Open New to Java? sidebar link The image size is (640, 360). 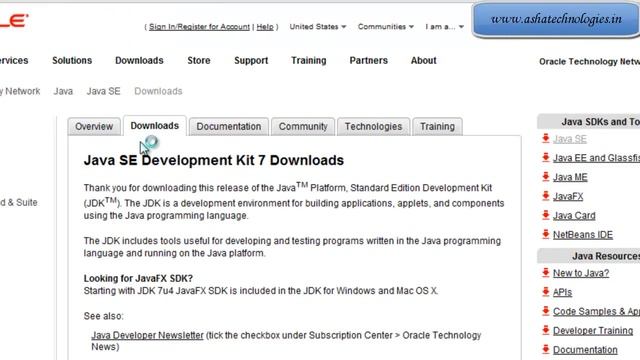tap(581, 273)
